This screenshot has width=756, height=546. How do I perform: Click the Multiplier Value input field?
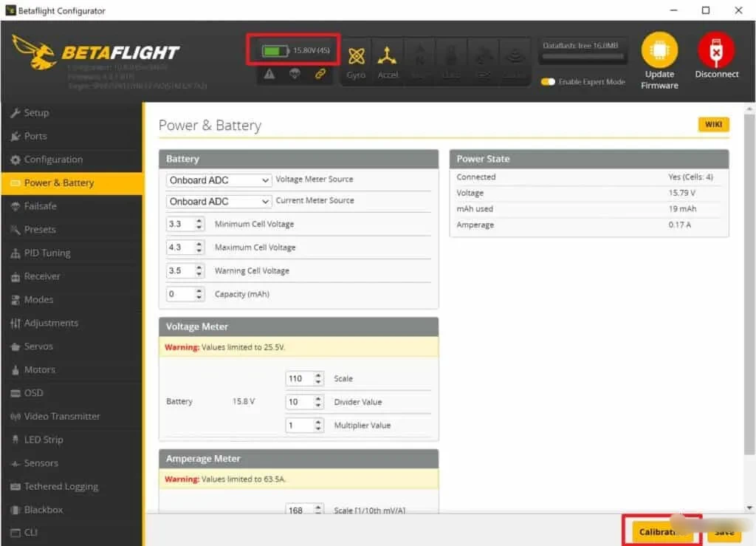pos(304,426)
